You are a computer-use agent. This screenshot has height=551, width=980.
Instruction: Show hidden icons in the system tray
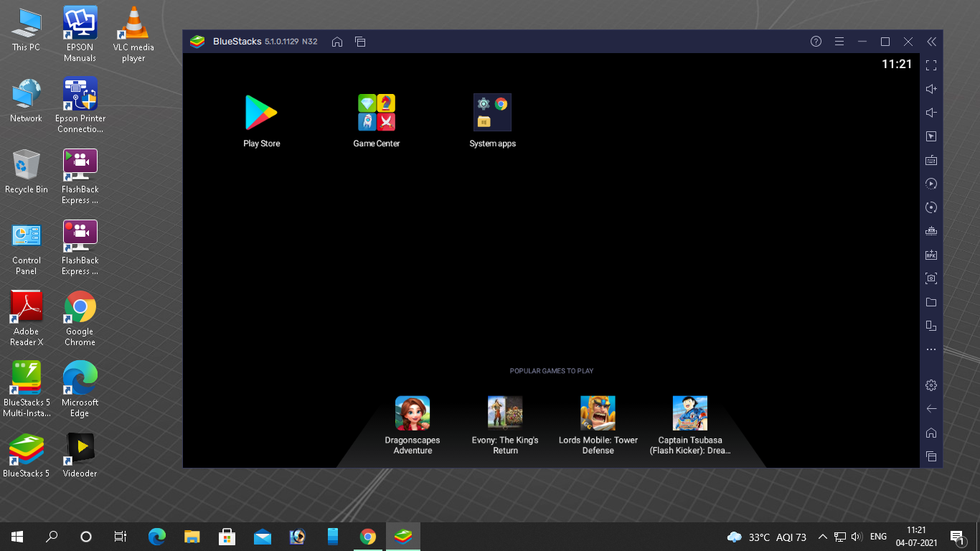pos(823,537)
